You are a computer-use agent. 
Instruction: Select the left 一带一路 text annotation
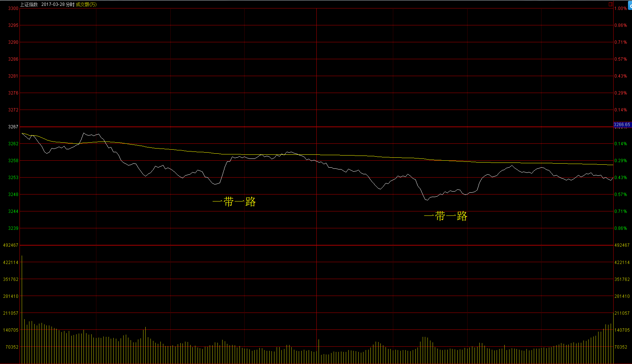pos(234,202)
